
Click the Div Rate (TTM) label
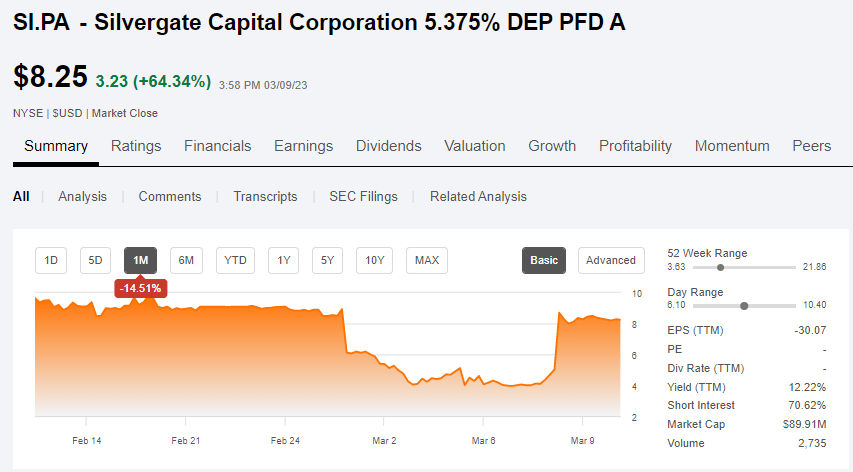point(706,368)
